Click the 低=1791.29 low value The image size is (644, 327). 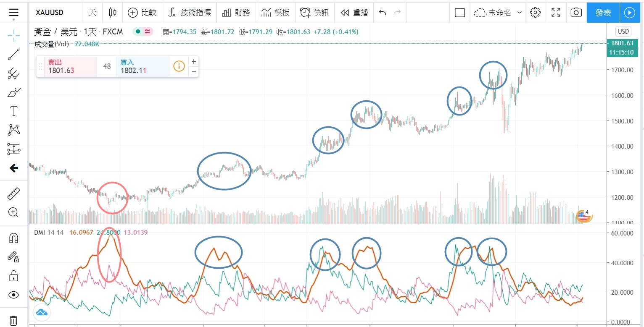pyautogui.click(x=256, y=31)
